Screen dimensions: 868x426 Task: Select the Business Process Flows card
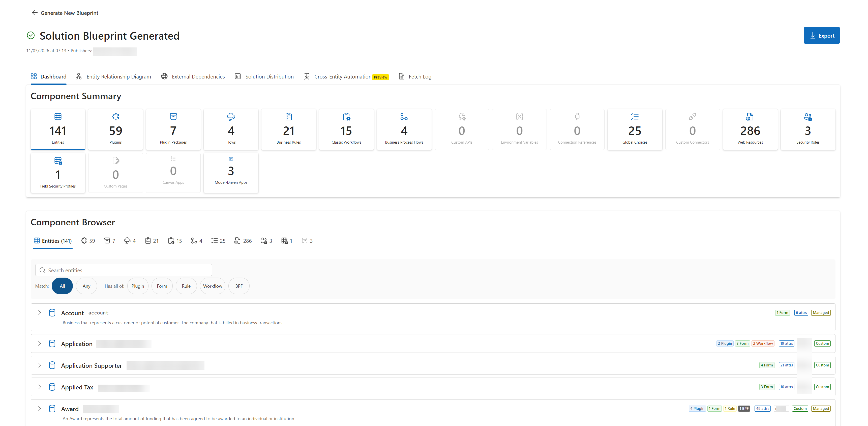404,129
